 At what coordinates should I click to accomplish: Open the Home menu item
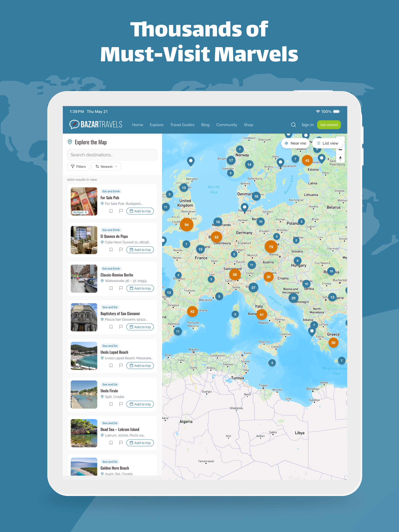(x=137, y=125)
